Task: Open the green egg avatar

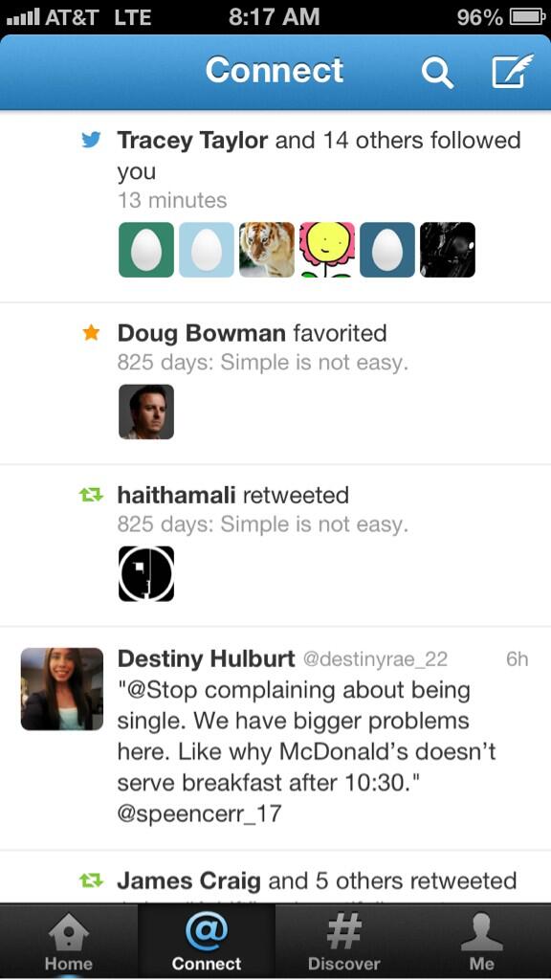Action: (x=146, y=250)
